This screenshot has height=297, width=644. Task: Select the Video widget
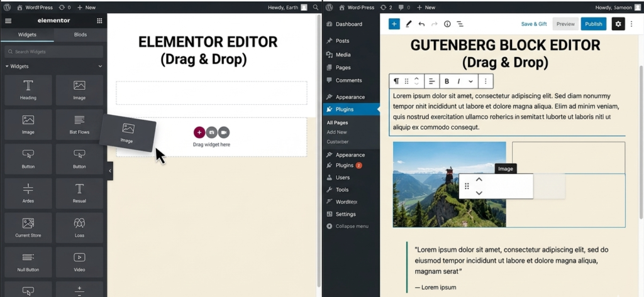[79, 262]
